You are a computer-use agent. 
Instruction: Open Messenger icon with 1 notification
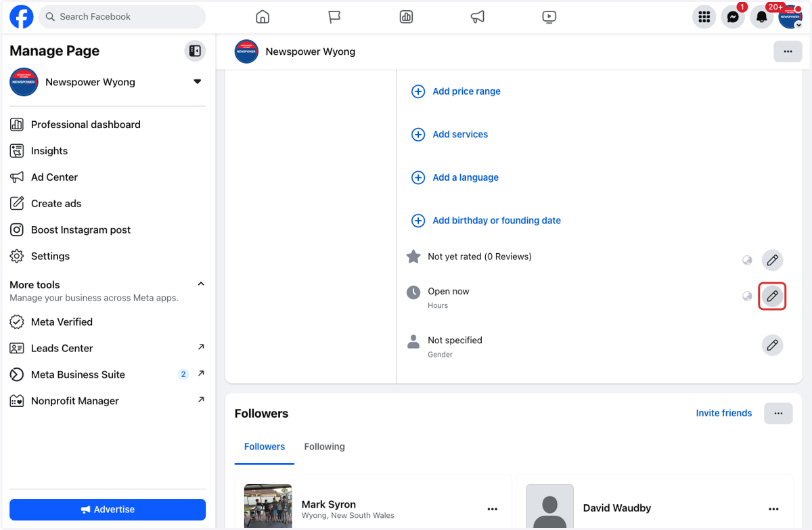click(x=733, y=17)
